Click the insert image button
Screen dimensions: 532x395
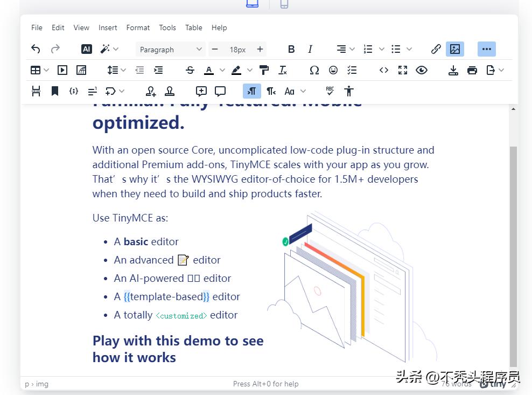[455, 49]
